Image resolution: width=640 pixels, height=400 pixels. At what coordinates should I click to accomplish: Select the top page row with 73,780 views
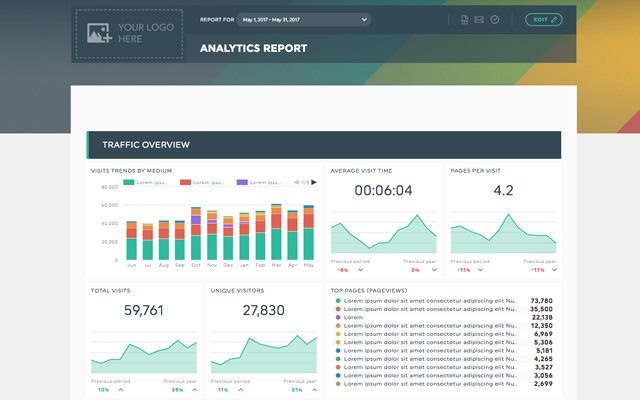(x=444, y=301)
